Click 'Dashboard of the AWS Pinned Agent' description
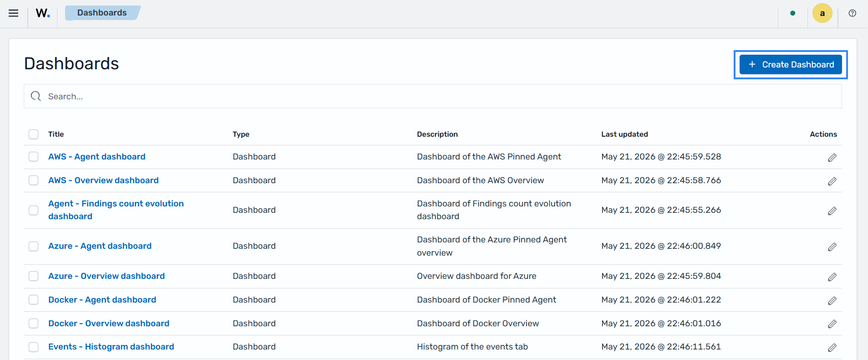Image resolution: width=868 pixels, height=360 pixels. [x=489, y=157]
